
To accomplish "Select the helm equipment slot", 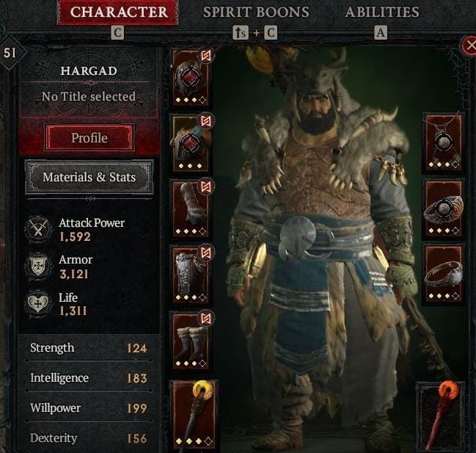I will [x=191, y=78].
